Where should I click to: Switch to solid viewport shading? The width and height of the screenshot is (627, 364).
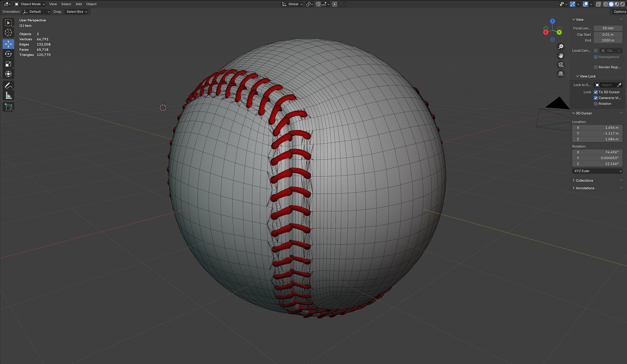(611, 4)
